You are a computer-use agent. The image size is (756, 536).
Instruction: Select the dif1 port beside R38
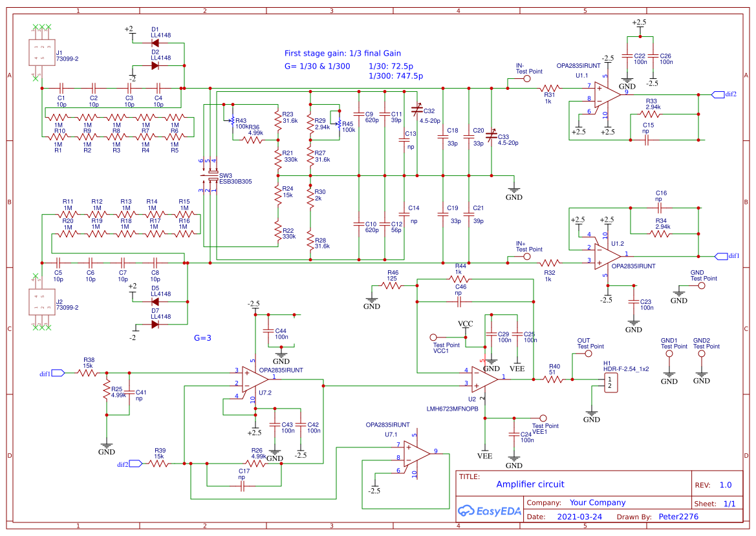click(57, 372)
